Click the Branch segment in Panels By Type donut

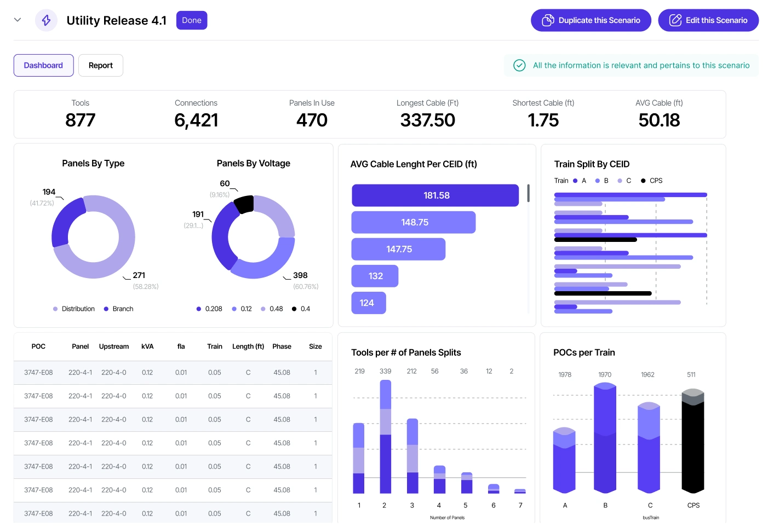(x=65, y=222)
